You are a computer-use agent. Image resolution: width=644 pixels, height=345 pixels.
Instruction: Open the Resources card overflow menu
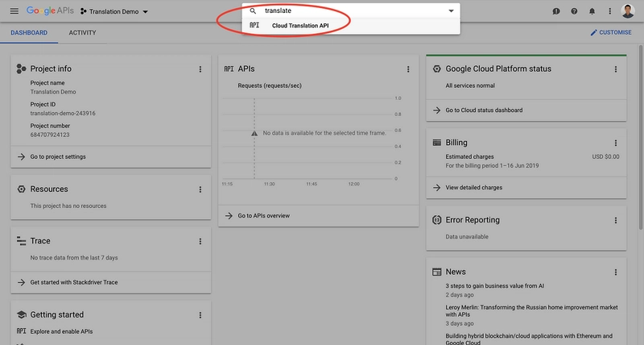[200, 189]
